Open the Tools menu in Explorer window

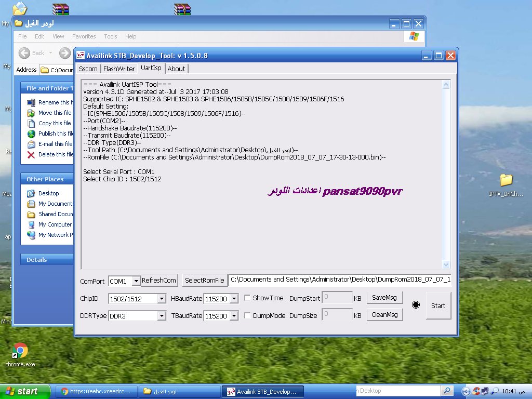(x=111, y=36)
